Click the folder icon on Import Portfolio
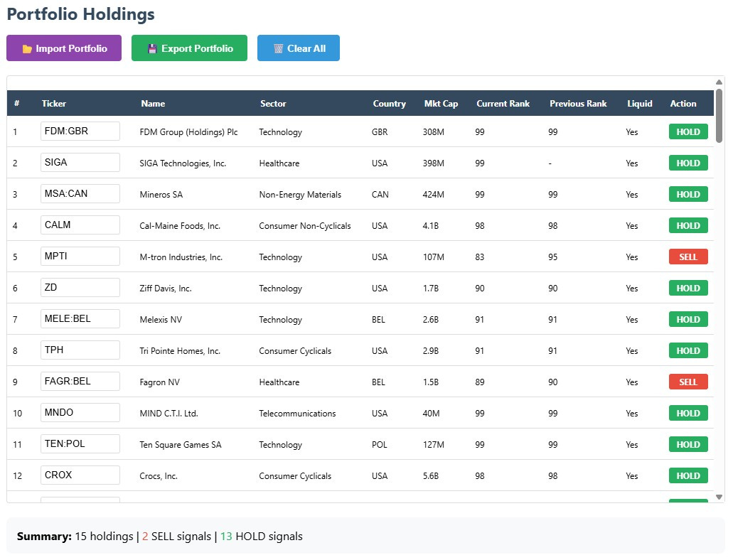Viewport: 733px width, 560px height. coord(27,48)
